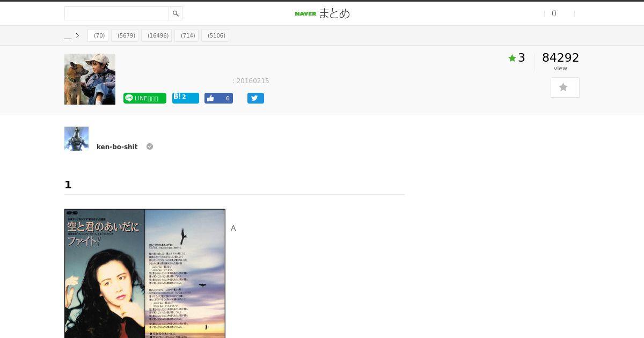Click the Hatena bookmark B! button
The image size is (644, 338).
click(x=186, y=98)
